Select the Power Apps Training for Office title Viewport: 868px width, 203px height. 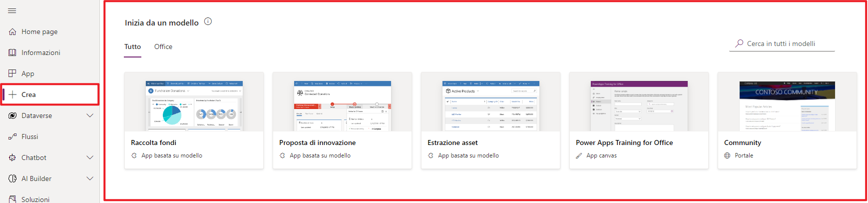(624, 142)
